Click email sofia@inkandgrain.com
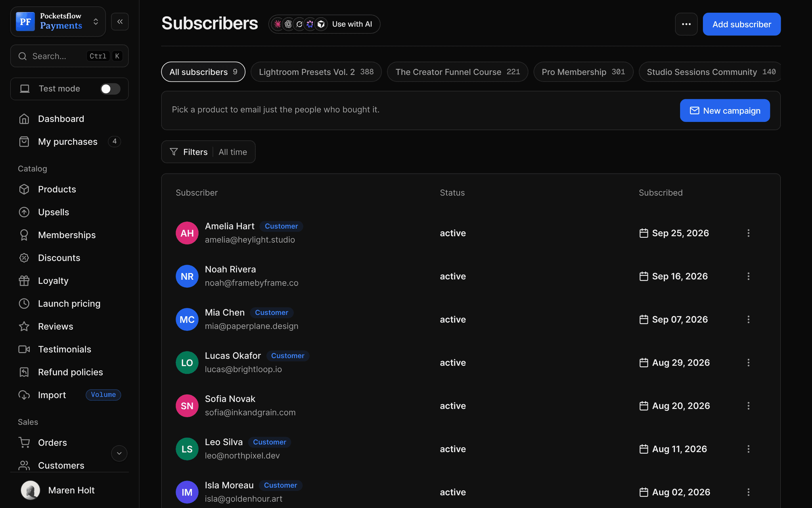Viewport: 812px width, 508px height. (x=250, y=412)
